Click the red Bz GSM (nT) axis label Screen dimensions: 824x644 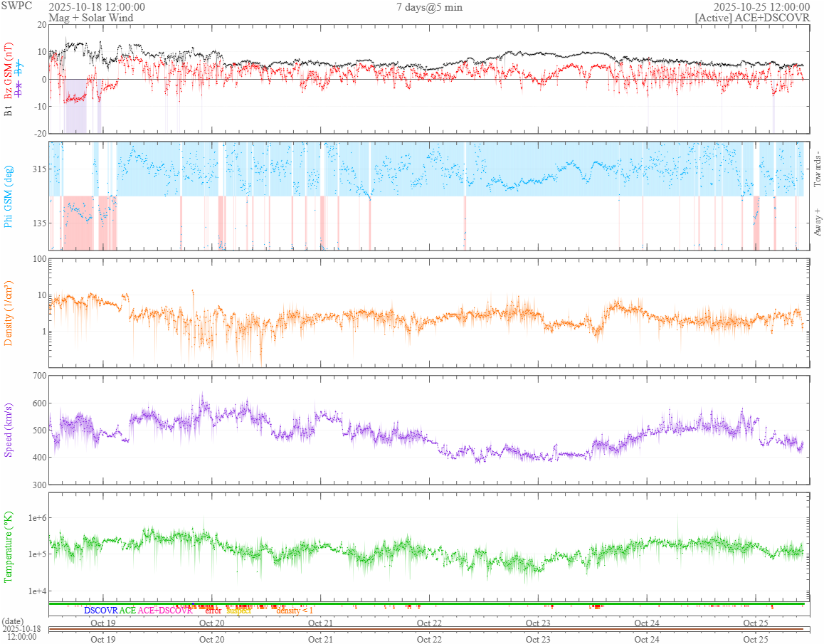click(x=9, y=60)
